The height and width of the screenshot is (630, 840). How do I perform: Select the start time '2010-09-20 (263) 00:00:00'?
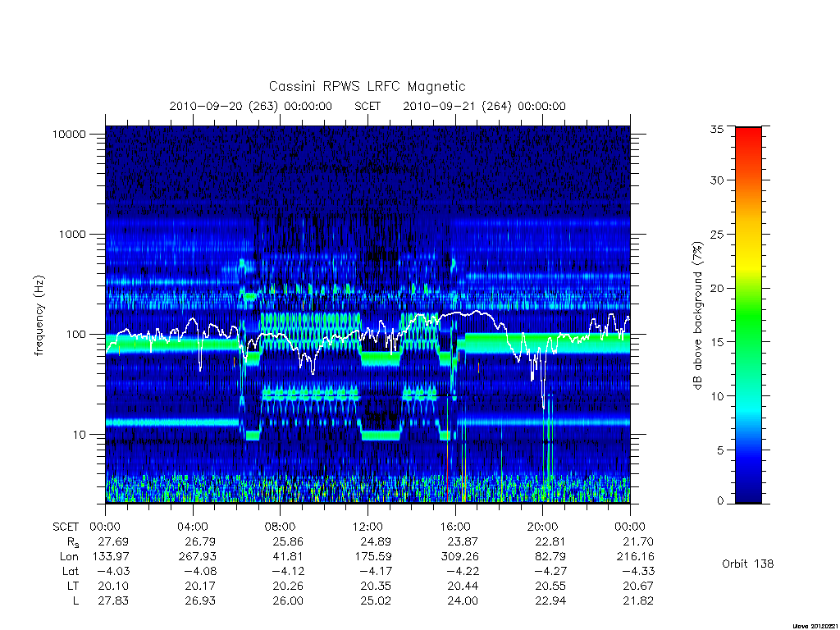[250, 106]
